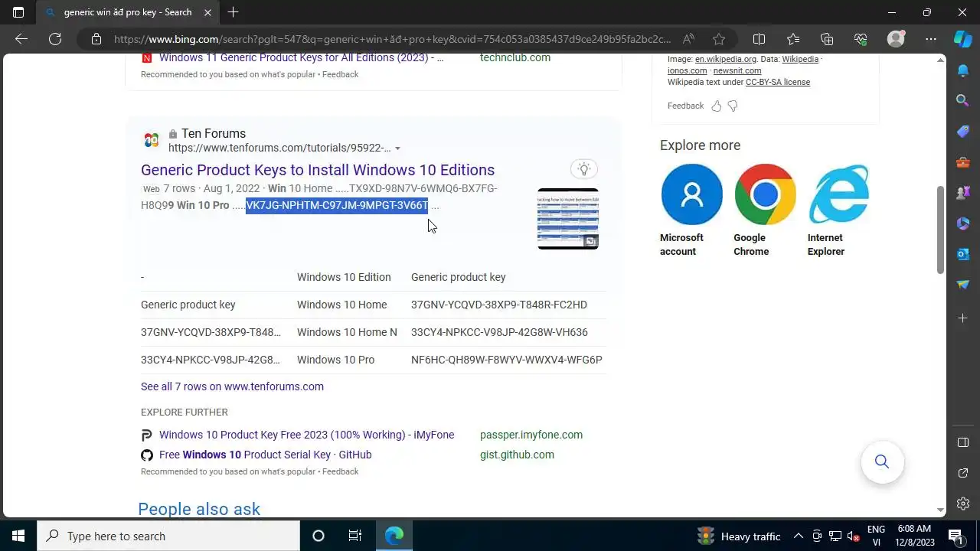Screen dimensions: 980x551
Task: Open the sidebar Tools briefcase icon
Action: pos(963,161)
